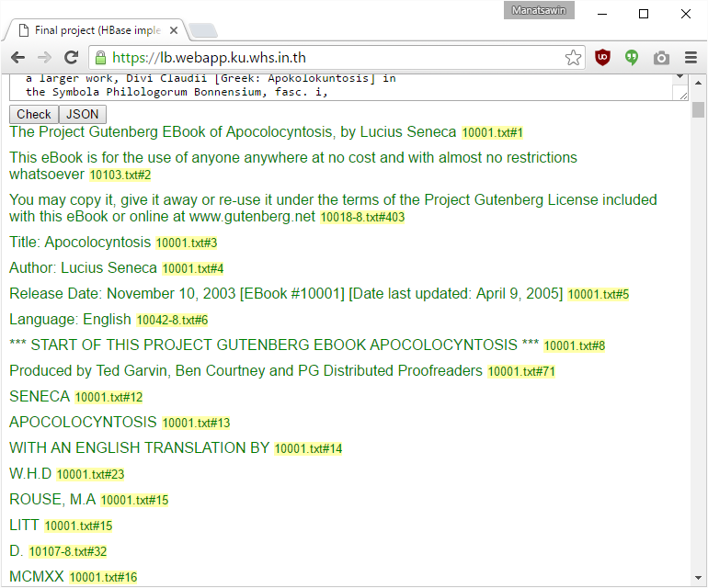Click the 'ROUSE, M.A' text
This screenshot has height=588, width=708.
pyautogui.click(x=52, y=500)
